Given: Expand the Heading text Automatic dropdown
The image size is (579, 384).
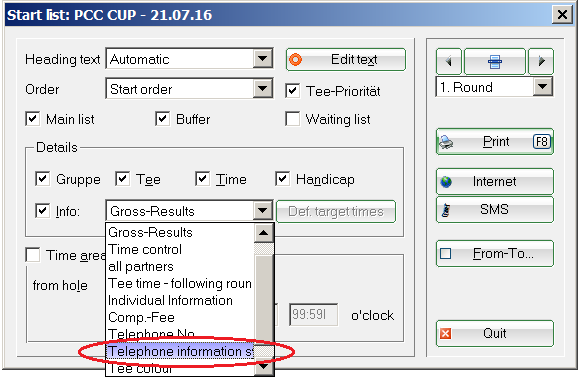Looking at the screenshot, I should [263, 58].
